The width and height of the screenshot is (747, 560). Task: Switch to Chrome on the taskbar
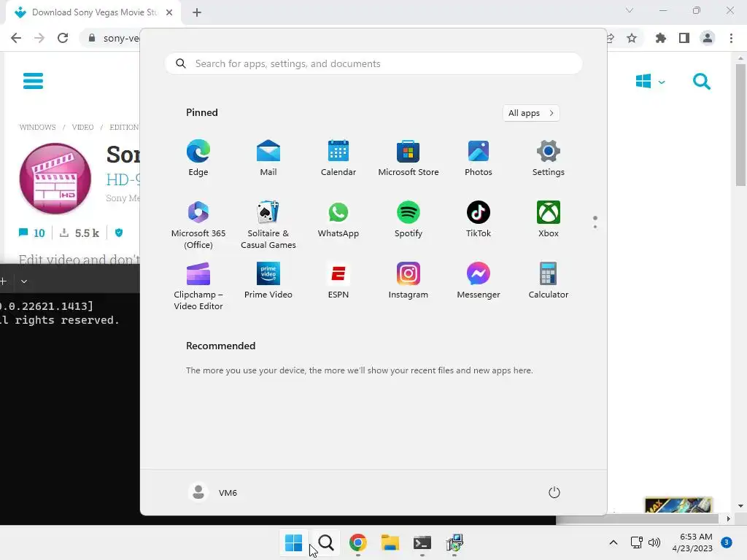pos(357,542)
